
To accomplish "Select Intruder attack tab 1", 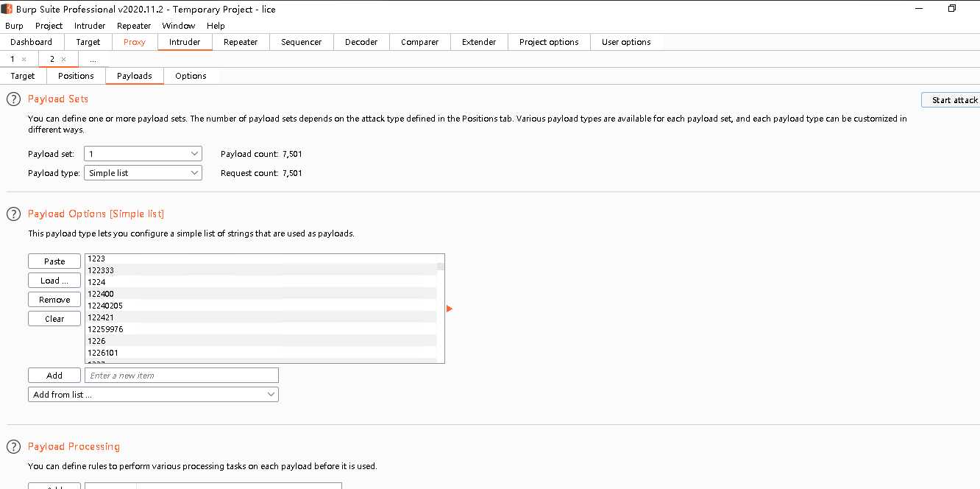I will point(12,59).
